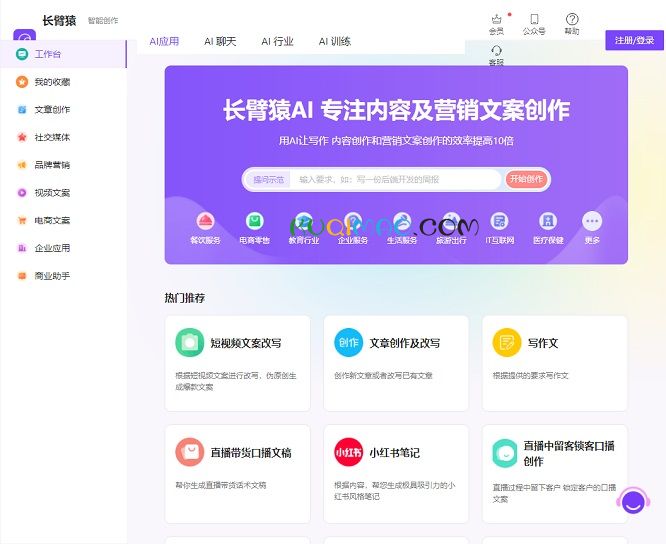Switch to the AI应用 tab

pos(164,42)
